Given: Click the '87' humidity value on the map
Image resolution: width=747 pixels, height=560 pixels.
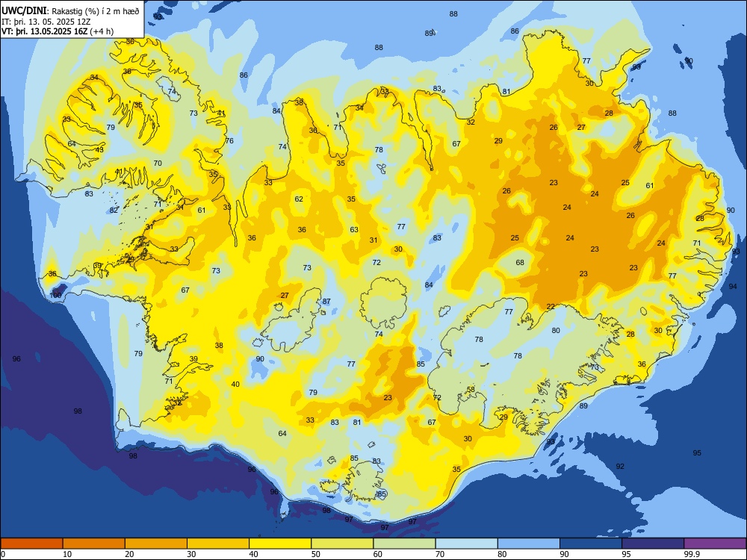Looking at the screenshot, I should [x=326, y=302].
